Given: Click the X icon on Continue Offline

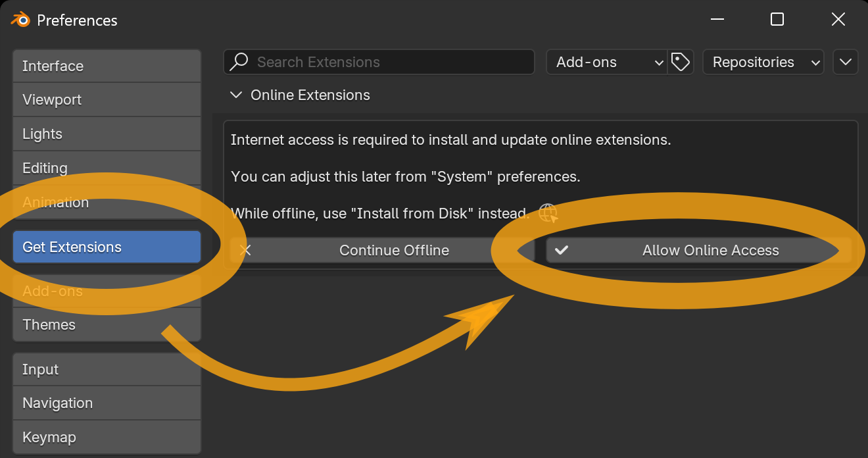Looking at the screenshot, I should coord(245,250).
